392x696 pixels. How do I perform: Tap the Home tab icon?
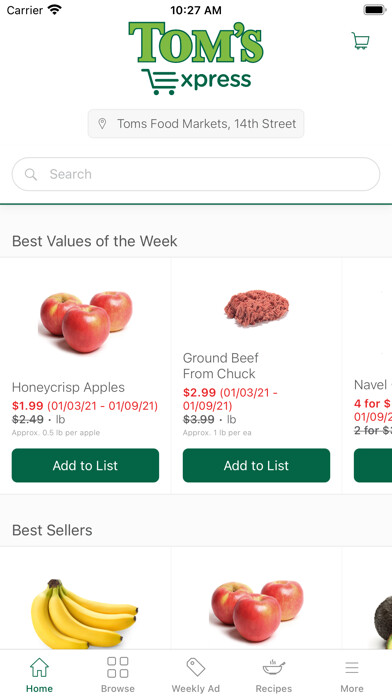pos(39,667)
